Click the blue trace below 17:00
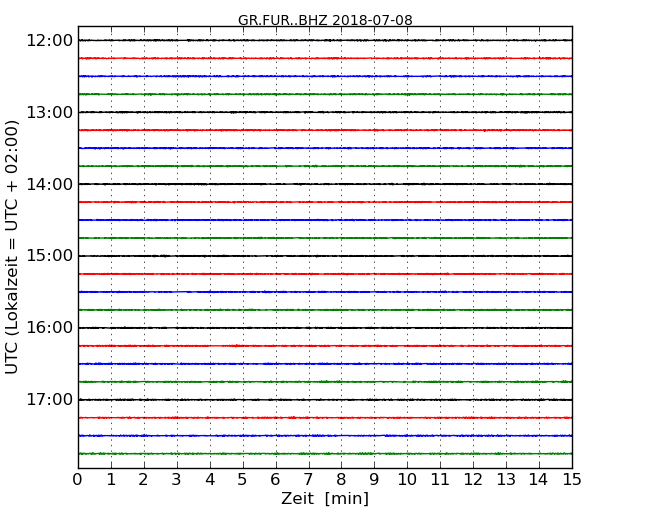Screen dimensions: 650x520 [x=325, y=435]
